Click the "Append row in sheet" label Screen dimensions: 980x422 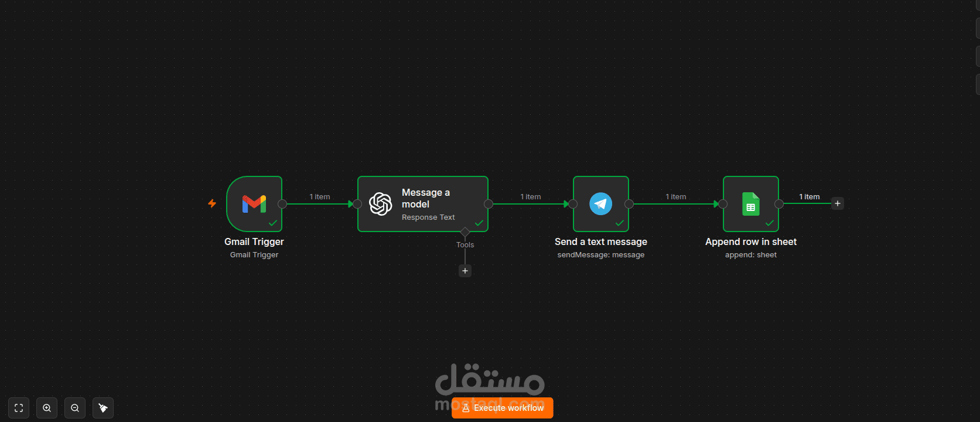tap(751, 242)
